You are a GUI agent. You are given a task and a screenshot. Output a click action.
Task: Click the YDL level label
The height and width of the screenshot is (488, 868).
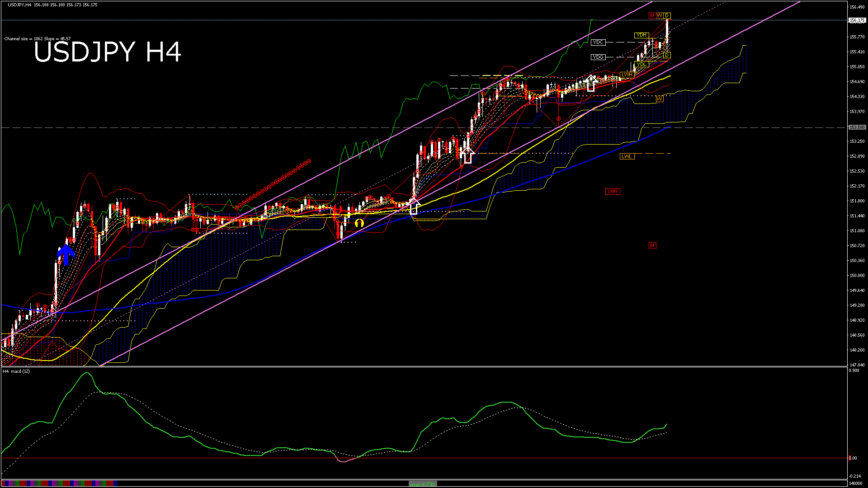[x=642, y=65]
